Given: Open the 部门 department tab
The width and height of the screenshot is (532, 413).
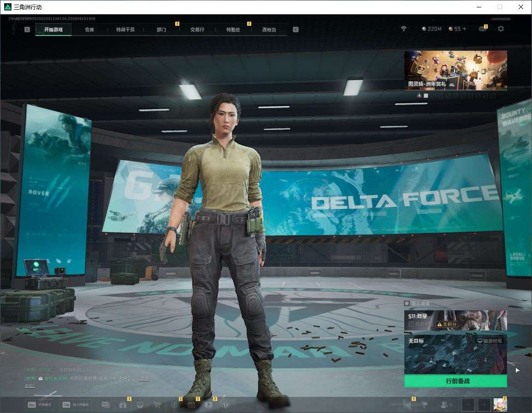Looking at the screenshot, I should tap(161, 29).
